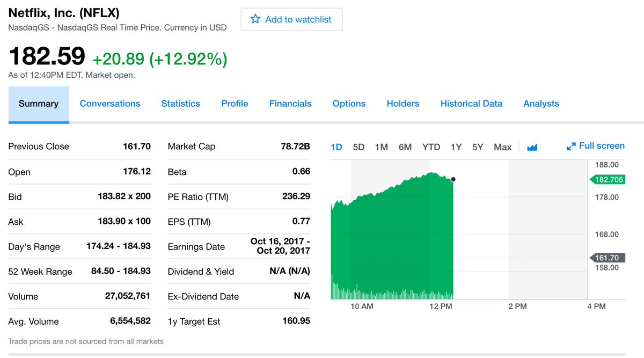Add Netflix to watchlist
This screenshot has height=358, width=644.
pos(291,19)
